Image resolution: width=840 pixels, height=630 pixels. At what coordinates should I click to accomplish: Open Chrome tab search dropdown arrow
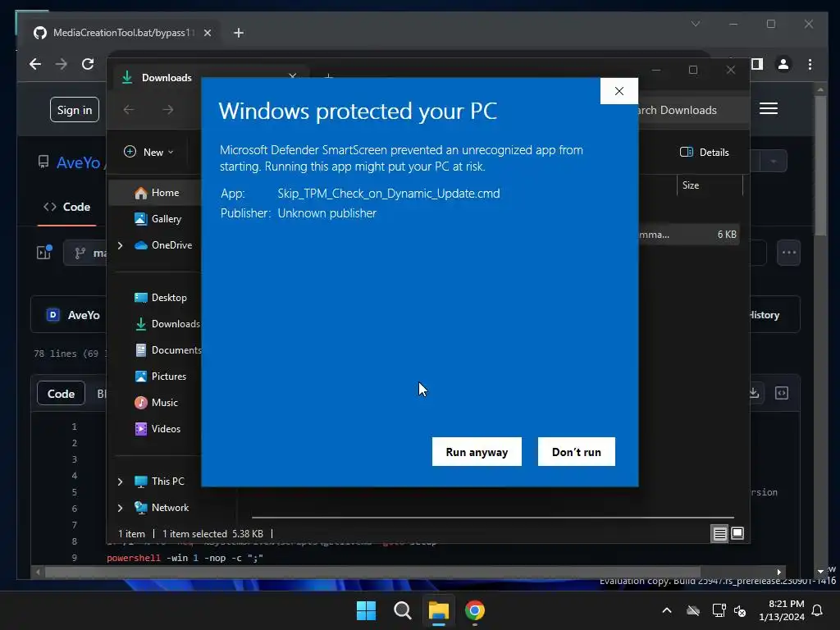coord(696,24)
